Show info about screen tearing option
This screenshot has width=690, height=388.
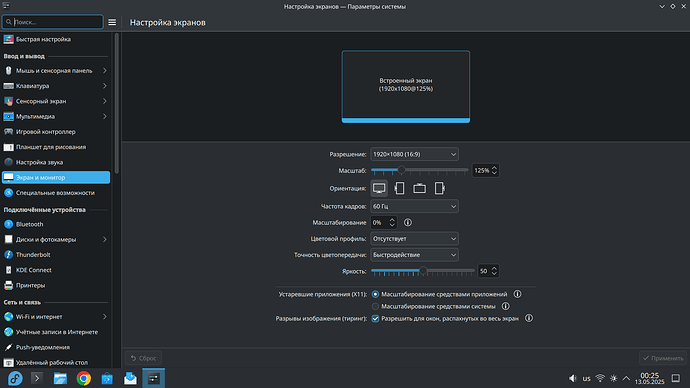pyautogui.click(x=529, y=318)
